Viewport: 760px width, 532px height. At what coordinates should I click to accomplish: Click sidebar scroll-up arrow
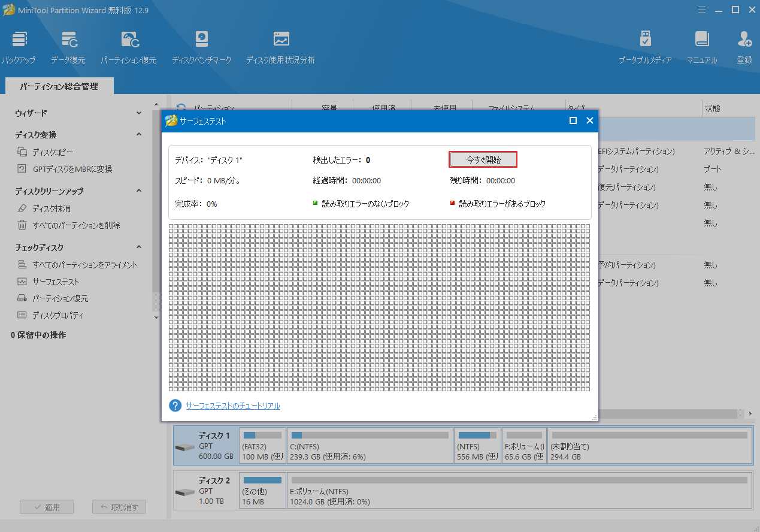click(156, 104)
